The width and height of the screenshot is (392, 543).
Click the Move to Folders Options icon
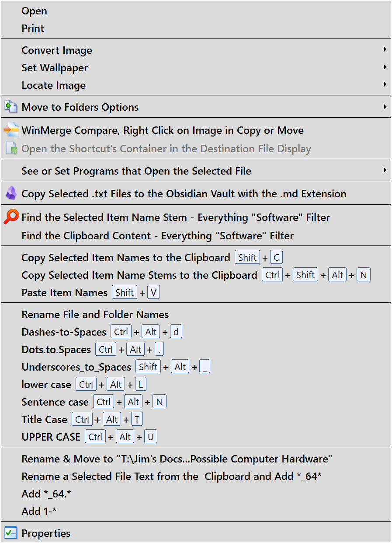10,107
